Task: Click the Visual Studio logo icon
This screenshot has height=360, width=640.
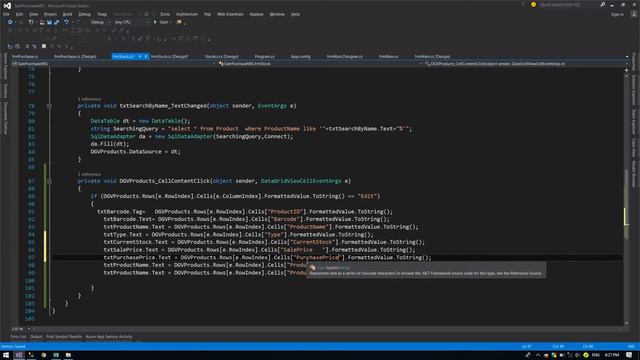Action: (x=7, y=5)
